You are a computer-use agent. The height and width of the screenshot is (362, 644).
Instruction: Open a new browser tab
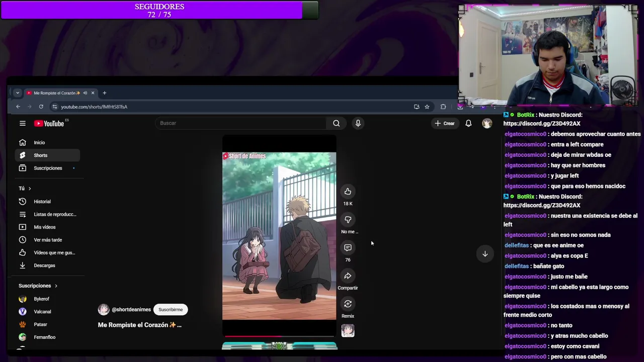click(x=105, y=93)
